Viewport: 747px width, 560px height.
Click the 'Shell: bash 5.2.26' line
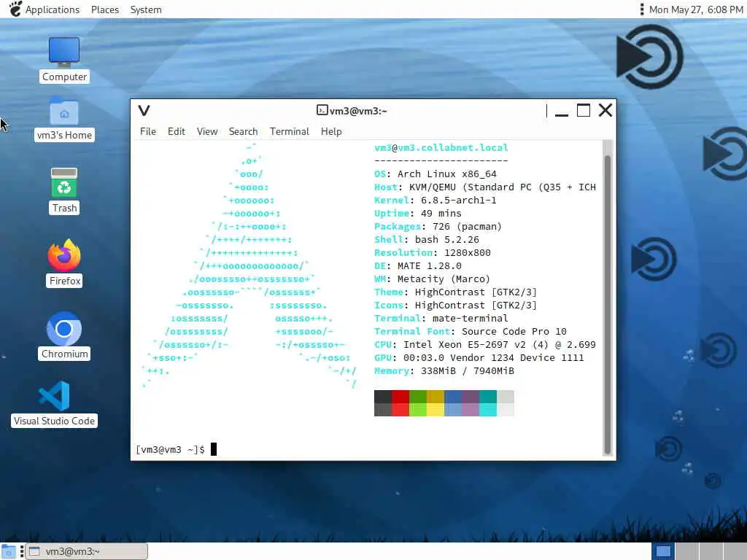click(x=426, y=239)
